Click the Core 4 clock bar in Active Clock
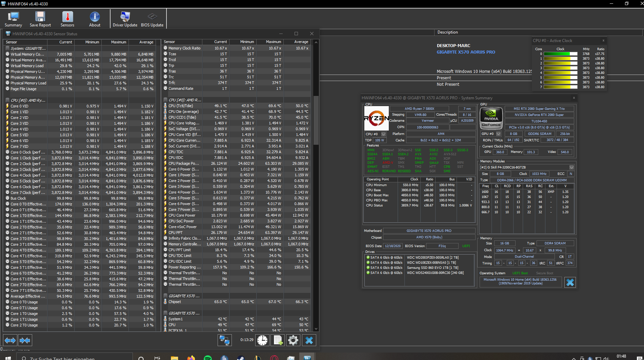Screen dimensions: 644x360 pyautogui.click(x=561, y=73)
